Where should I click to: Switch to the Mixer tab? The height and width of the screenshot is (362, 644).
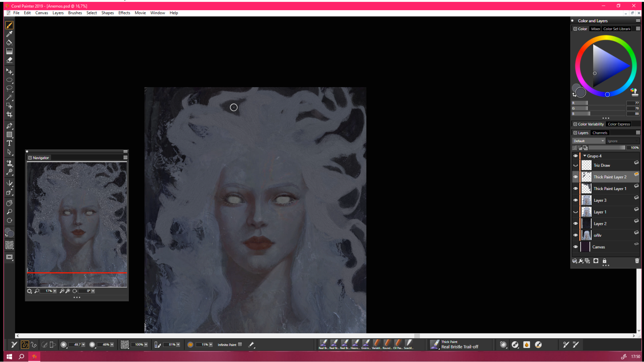click(x=595, y=29)
